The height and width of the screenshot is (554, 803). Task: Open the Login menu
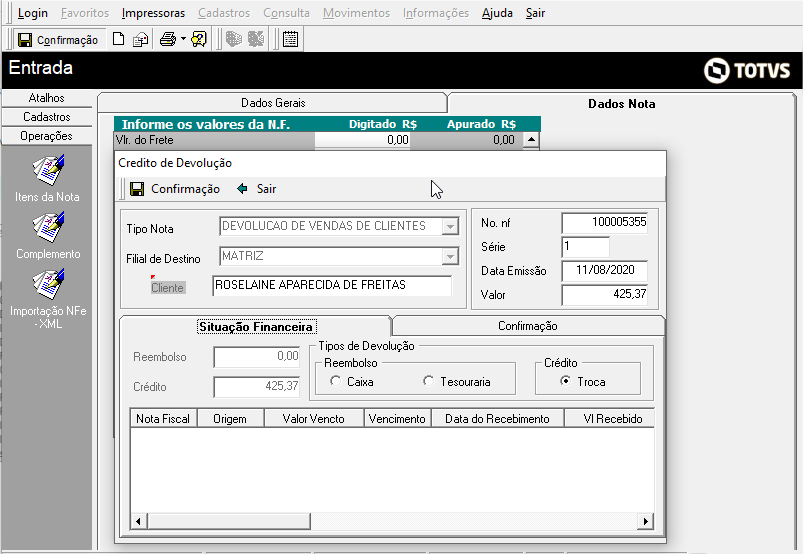(x=33, y=13)
